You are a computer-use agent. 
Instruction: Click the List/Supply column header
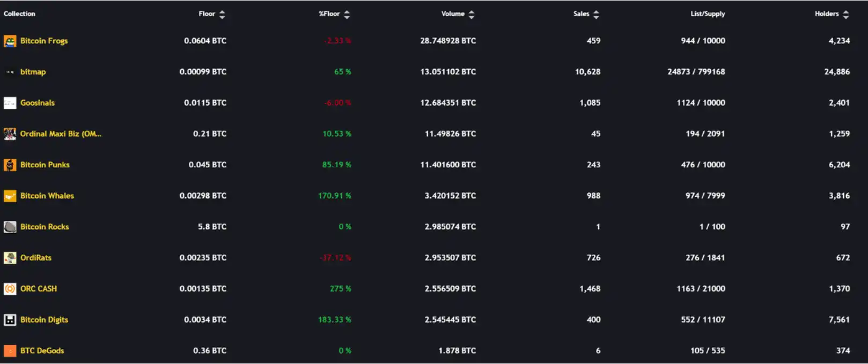pos(707,14)
